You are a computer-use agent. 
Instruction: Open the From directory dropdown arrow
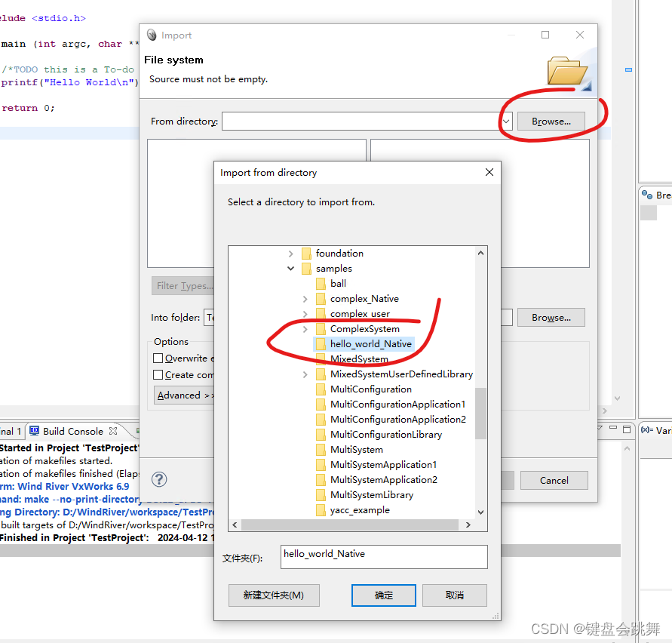point(506,121)
